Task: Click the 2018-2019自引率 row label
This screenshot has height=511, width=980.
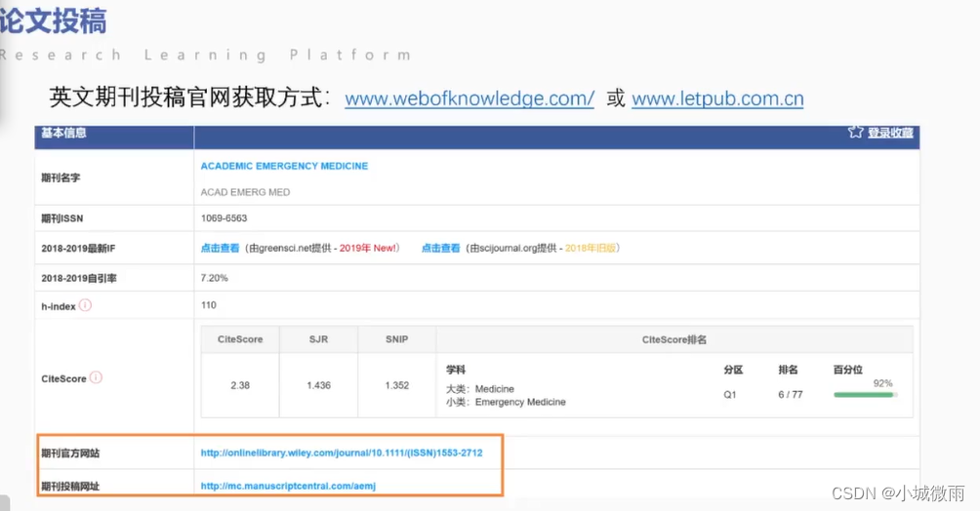Action: [x=79, y=279]
